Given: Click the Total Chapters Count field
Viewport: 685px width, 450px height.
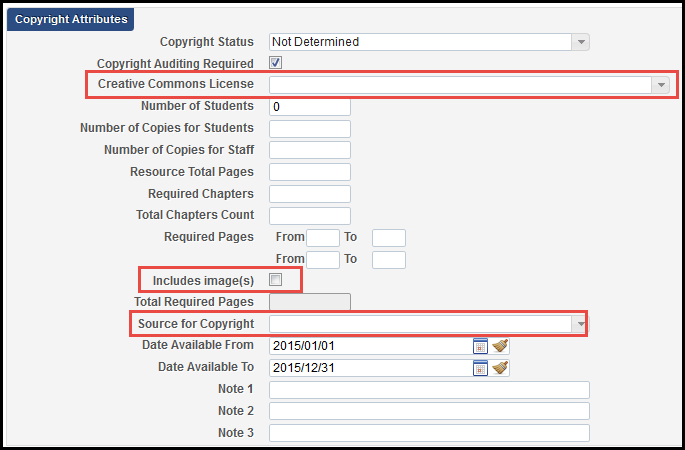Looking at the screenshot, I should (x=310, y=216).
